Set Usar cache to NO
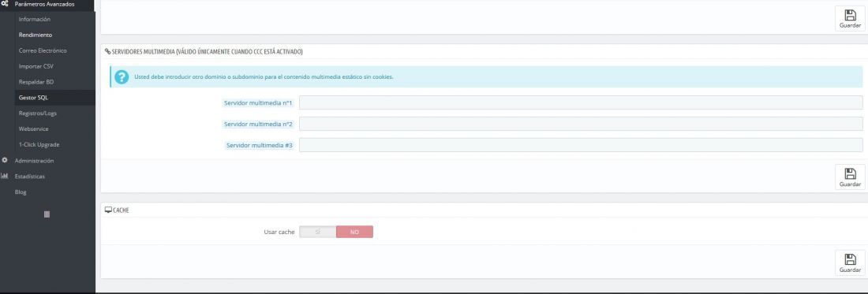 [x=354, y=232]
